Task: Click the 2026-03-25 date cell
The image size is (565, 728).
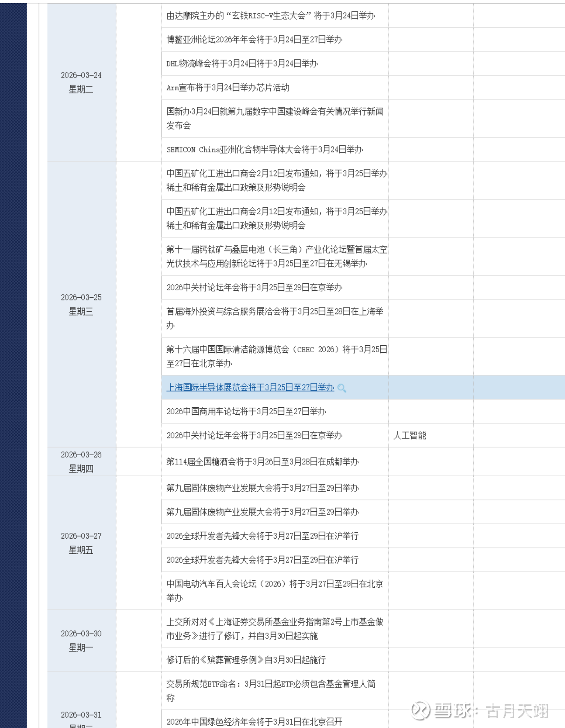Action: tap(81, 304)
